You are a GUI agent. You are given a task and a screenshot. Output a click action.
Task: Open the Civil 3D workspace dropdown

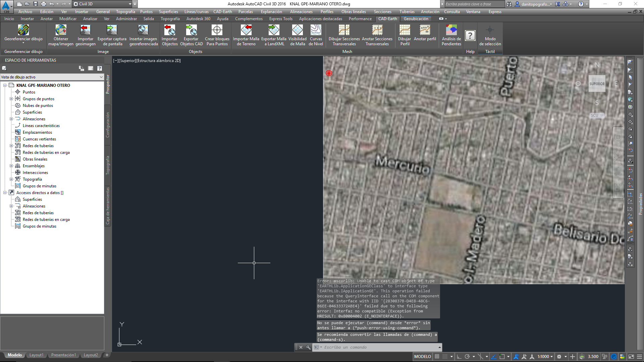pyautogui.click(x=102, y=4)
